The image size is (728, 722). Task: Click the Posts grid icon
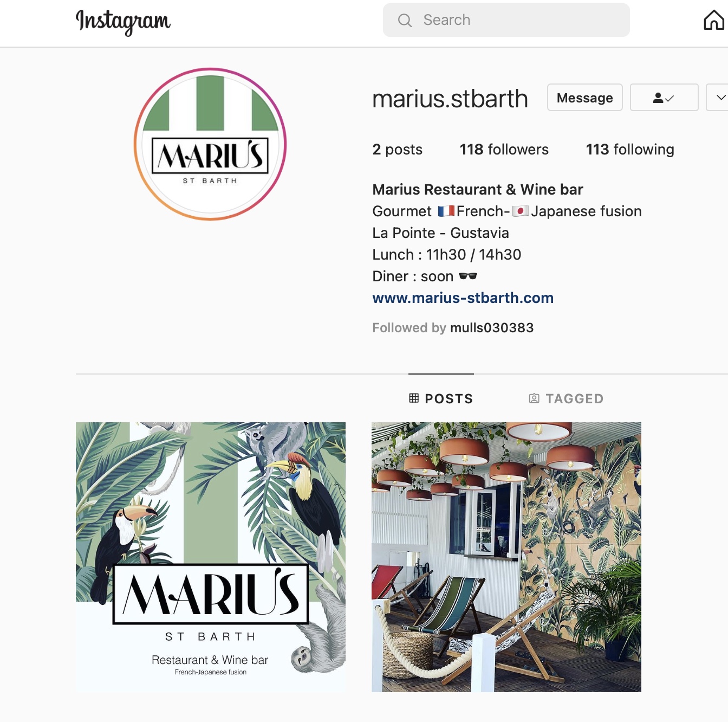tap(414, 398)
